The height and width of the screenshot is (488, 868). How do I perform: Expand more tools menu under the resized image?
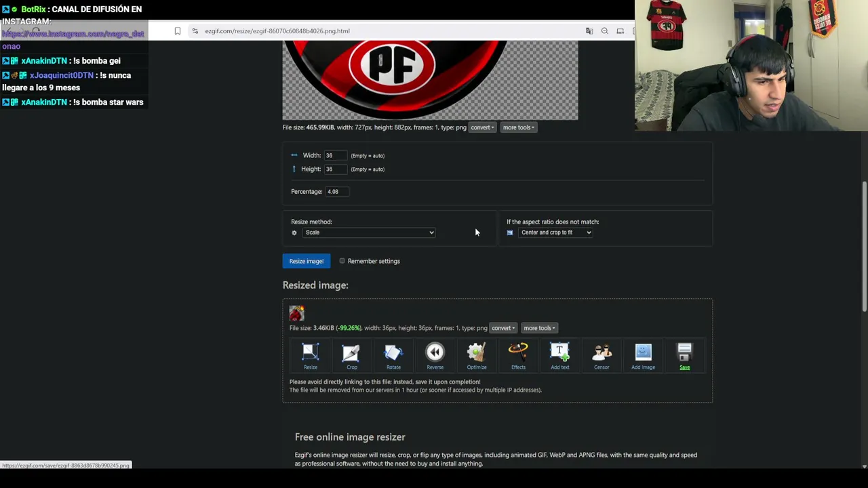(539, 328)
